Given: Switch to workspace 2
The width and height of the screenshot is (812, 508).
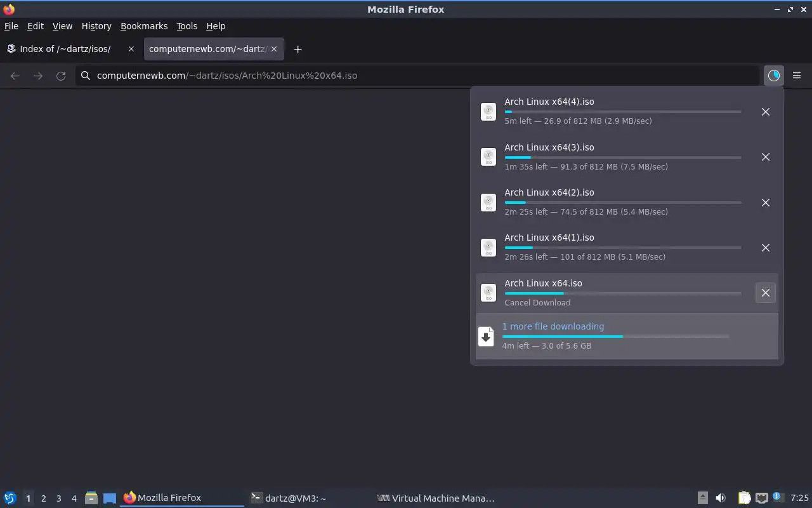Looking at the screenshot, I should [43, 498].
